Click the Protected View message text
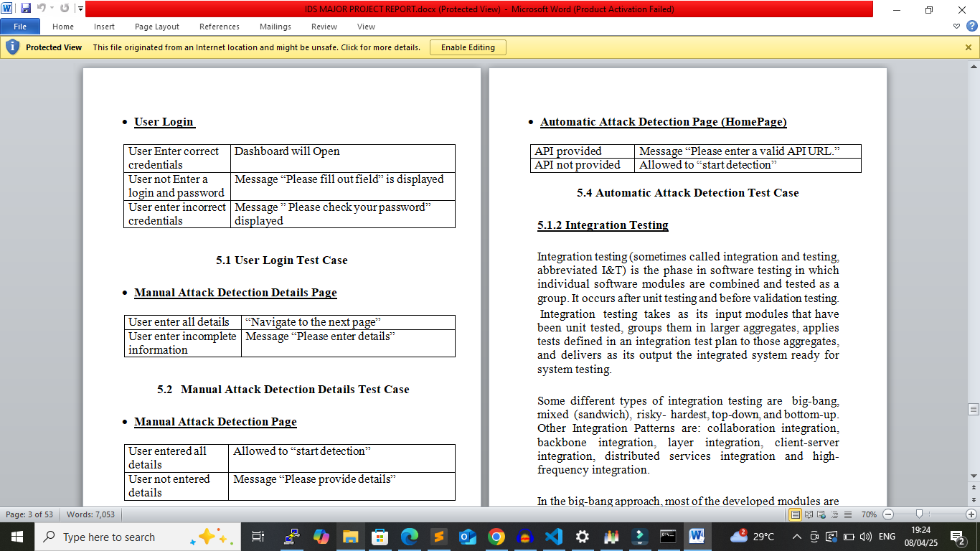 tap(256, 47)
